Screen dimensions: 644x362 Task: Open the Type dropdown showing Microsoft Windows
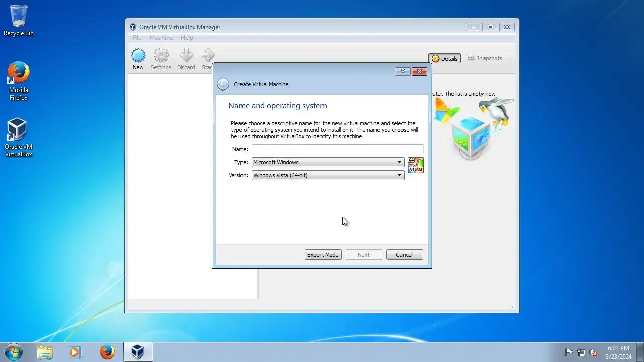[x=328, y=162]
